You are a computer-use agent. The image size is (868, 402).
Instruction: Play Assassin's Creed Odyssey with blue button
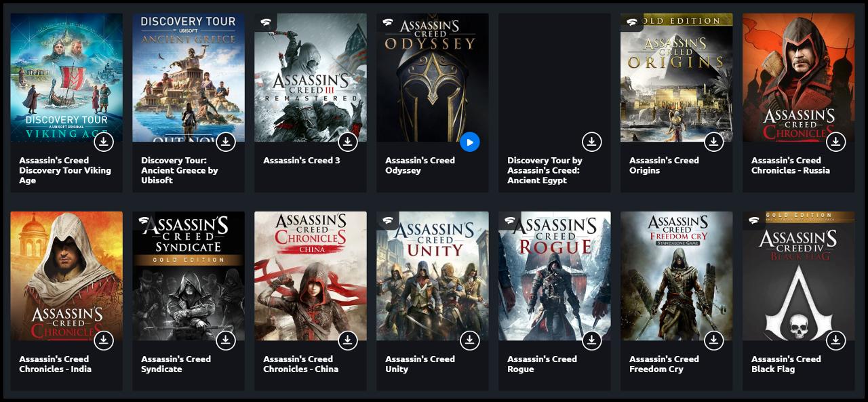470,142
